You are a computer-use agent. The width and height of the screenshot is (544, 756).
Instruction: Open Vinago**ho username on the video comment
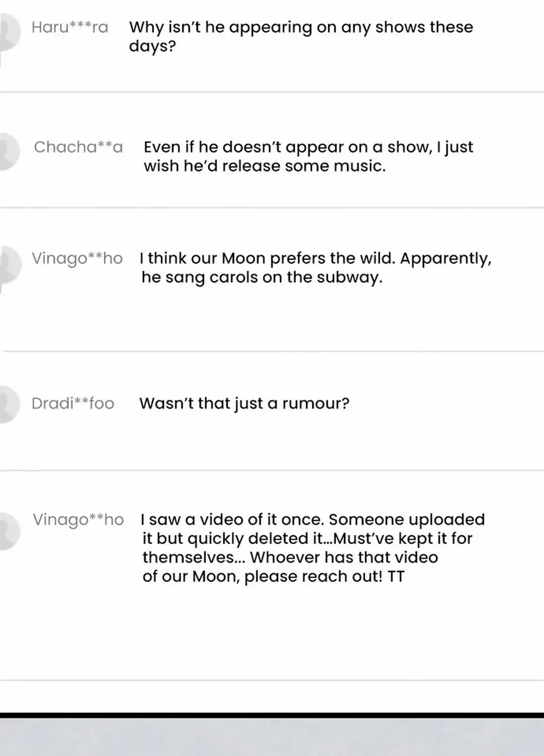pyautogui.click(x=79, y=520)
